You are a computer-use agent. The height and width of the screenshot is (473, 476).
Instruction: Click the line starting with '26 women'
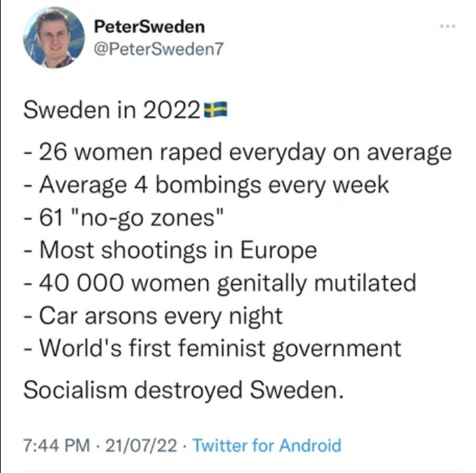click(x=238, y=152)
